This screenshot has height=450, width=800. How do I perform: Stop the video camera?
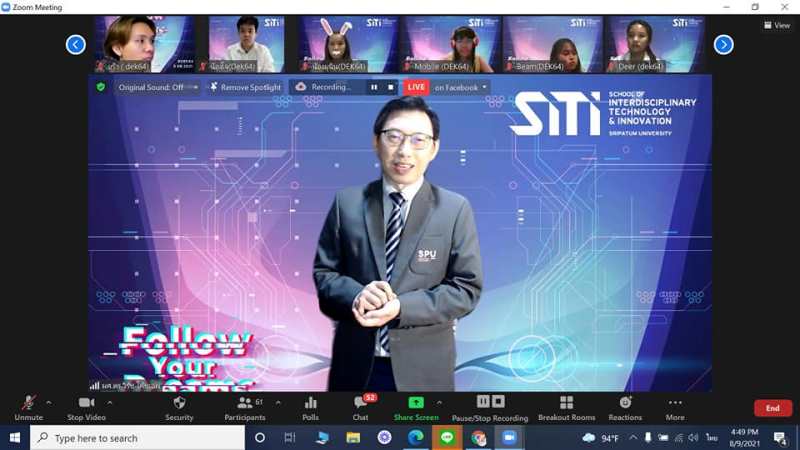tap(86, 407)
